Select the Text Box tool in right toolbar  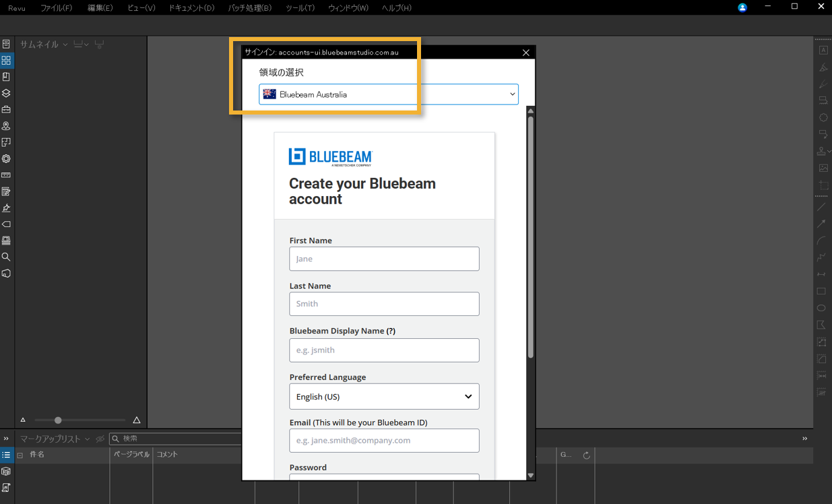tap(823, 50)
